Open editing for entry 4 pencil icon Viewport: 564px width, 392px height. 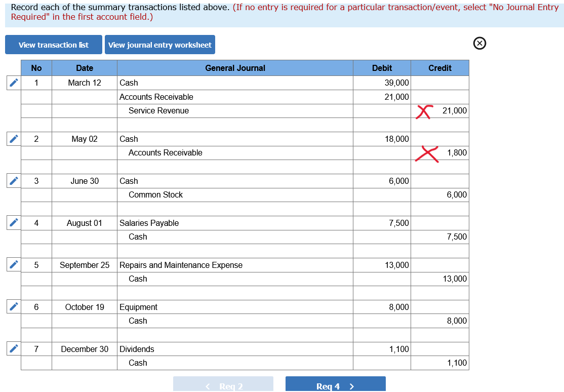pyautogui.click(x=14, y=223)
